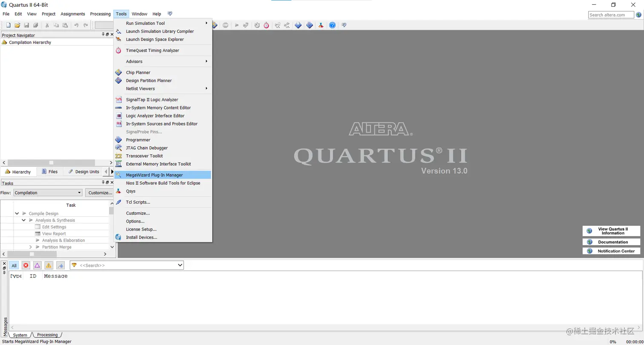The image size is (644, 345).
Task: Click the red clock TimeQuest toolbar icon
Action: 266,25
